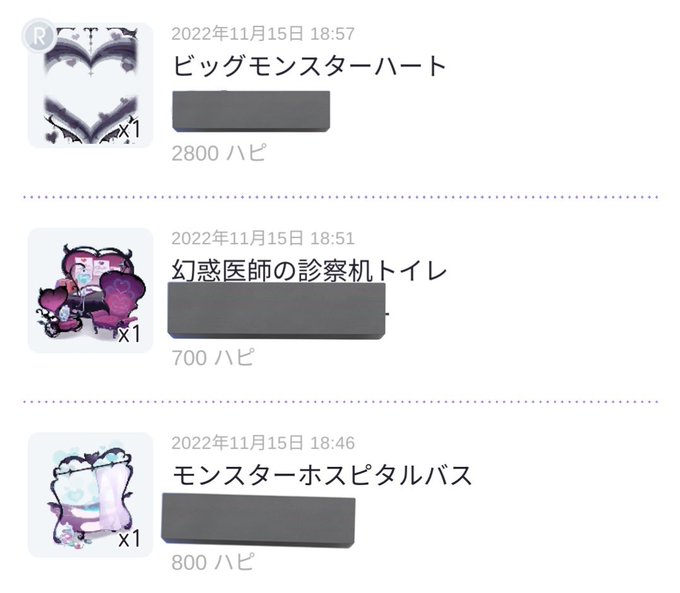Tap the redacted user name under ビッグモンスターハート
The image size is (680, 593).
click(x=251, y=111)
